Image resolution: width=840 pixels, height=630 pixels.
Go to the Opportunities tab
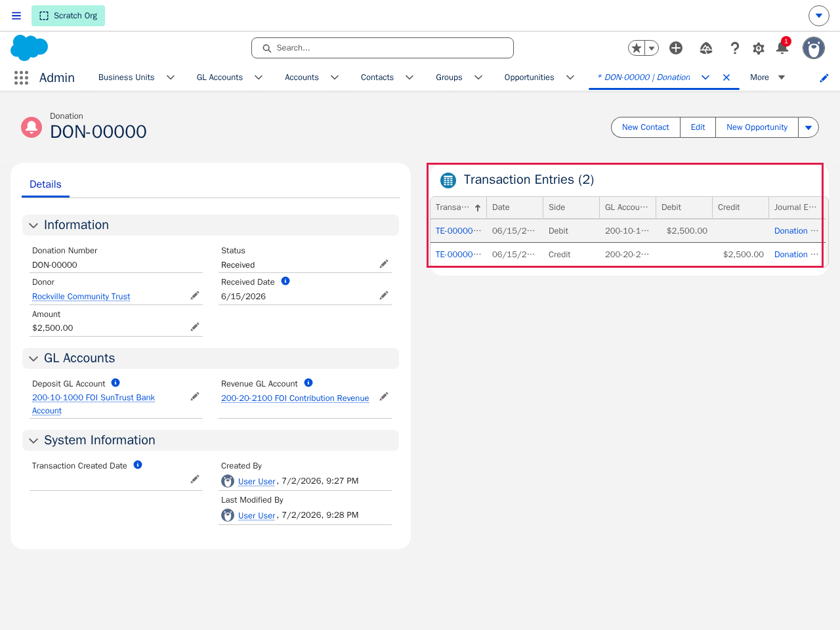[530, 77]
